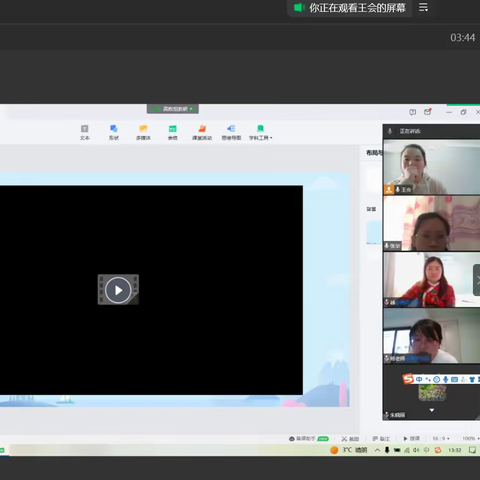Image resolution: width=480 pixels, height=480 pixels.
Task: Expand hidden system tray icons
Action: tap(377, 450)
